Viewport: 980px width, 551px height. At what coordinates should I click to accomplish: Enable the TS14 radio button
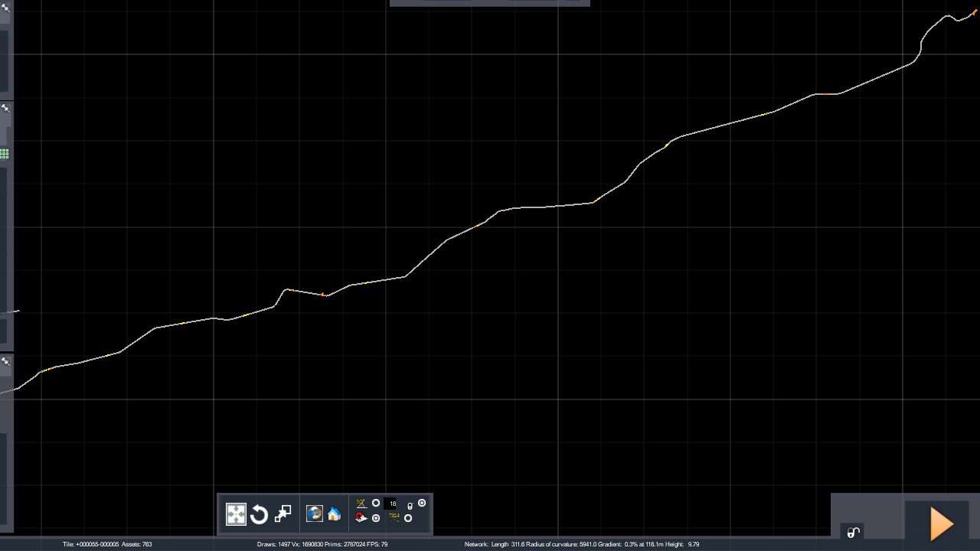click(408, 518)
